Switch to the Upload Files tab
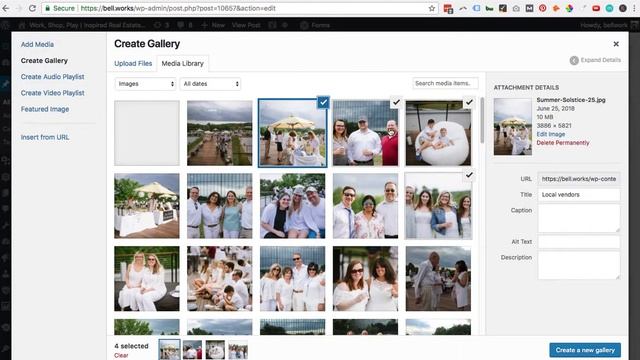Viewport: 640px width, 360px height. pyautogui.click(x=133, y=63)
